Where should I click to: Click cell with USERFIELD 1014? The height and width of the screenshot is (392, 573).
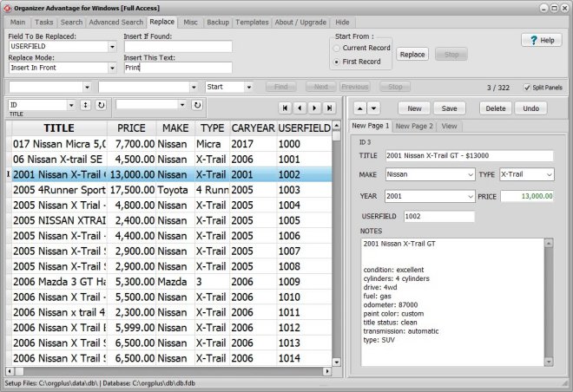[x=304, y=358]
